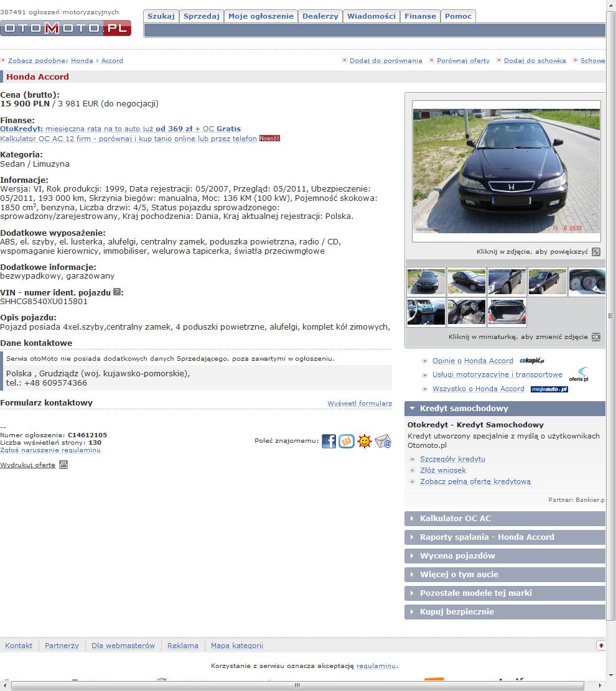Switch to Moje ogłoszenie tab

pos(261,16)
